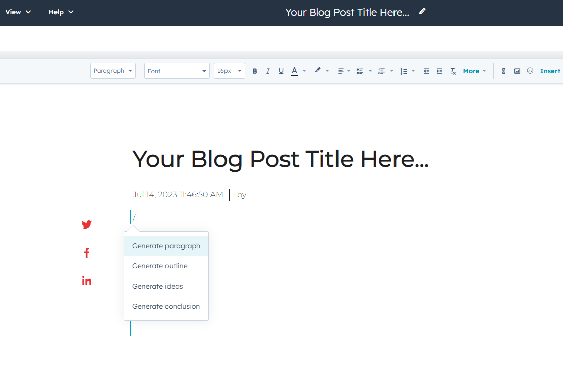This screenshot has height=392, width=563.
Task: Open the View menu
Action: coord(18,12)
